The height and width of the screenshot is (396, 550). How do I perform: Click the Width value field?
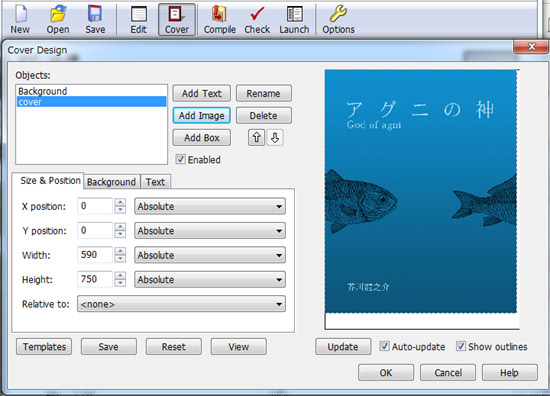click(x=95, y=255)
